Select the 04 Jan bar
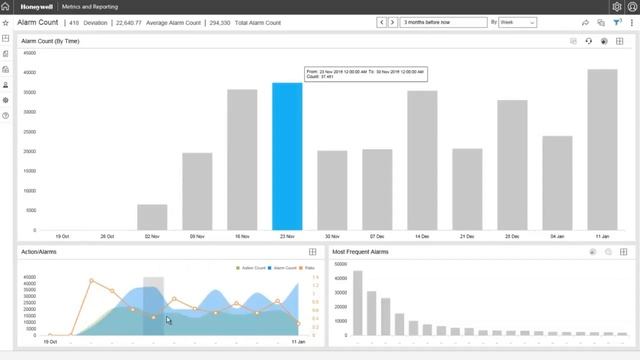This screenshot has height=360, width=640. coord(557,183)
